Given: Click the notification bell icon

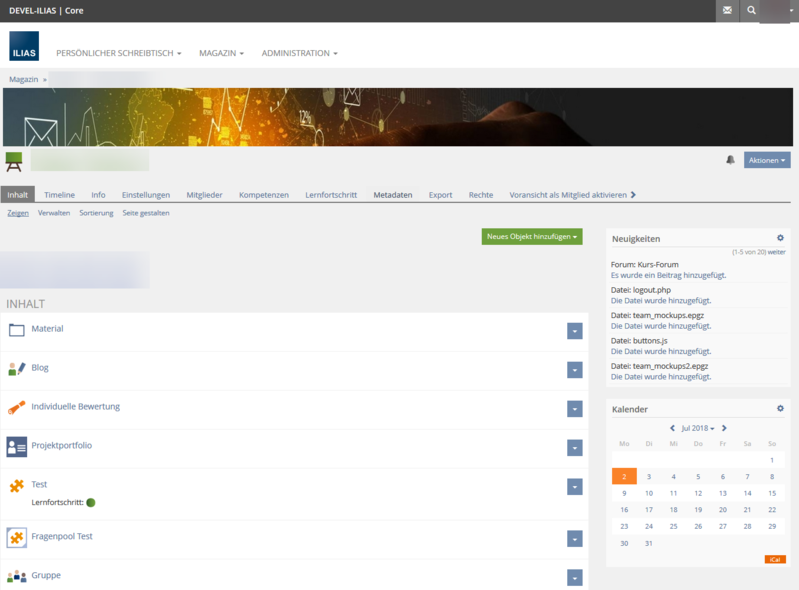Looking at the screenshot, I should click(x=730, y=160).
